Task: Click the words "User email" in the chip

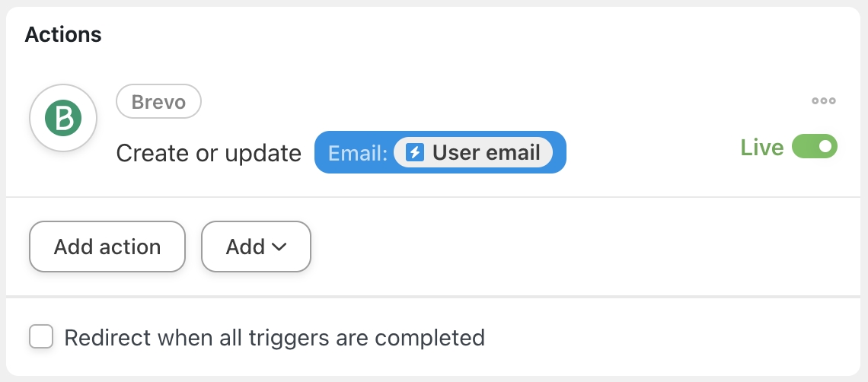Action: (x=487, y=152)
